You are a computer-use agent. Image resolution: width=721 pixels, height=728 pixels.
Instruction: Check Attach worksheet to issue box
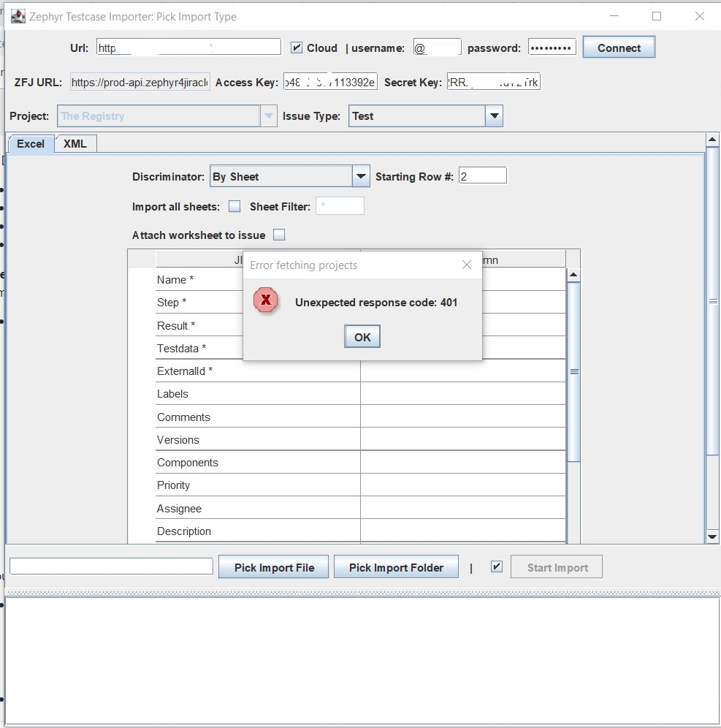click(x=279, y=235)
